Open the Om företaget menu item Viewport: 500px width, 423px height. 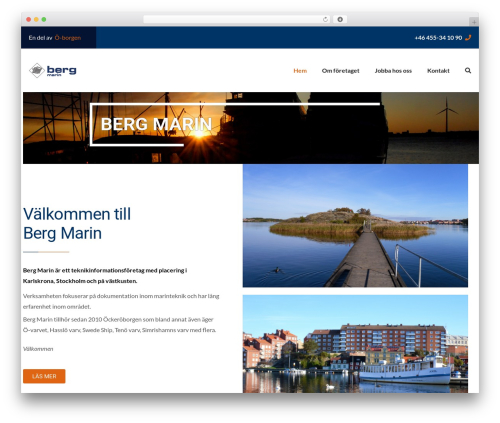tap(340, 71)
